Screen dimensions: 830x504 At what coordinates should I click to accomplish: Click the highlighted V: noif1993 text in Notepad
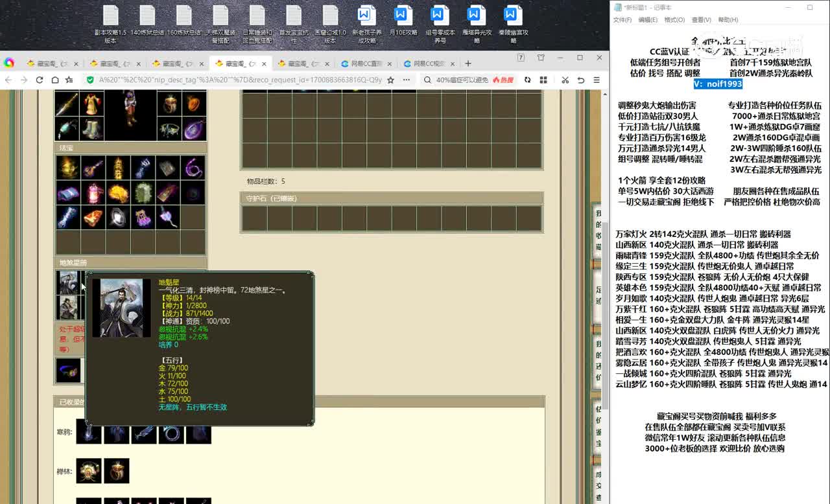(x=718, y=84)
